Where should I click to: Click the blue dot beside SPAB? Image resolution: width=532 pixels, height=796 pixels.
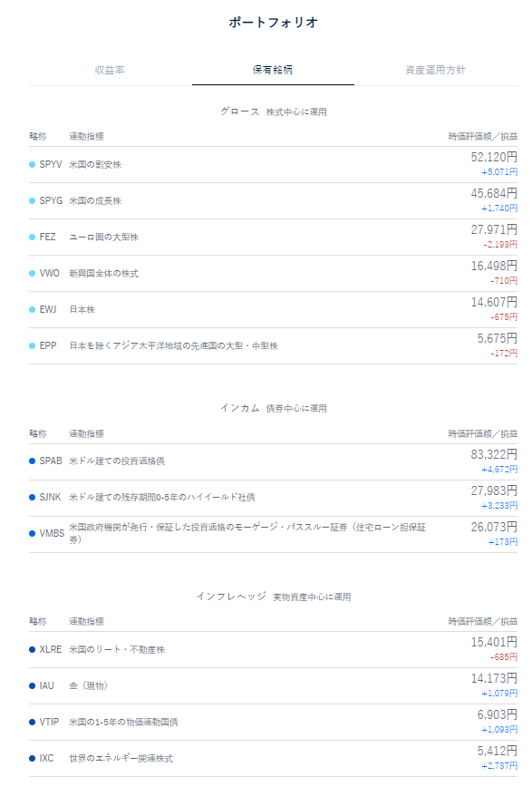32,461
